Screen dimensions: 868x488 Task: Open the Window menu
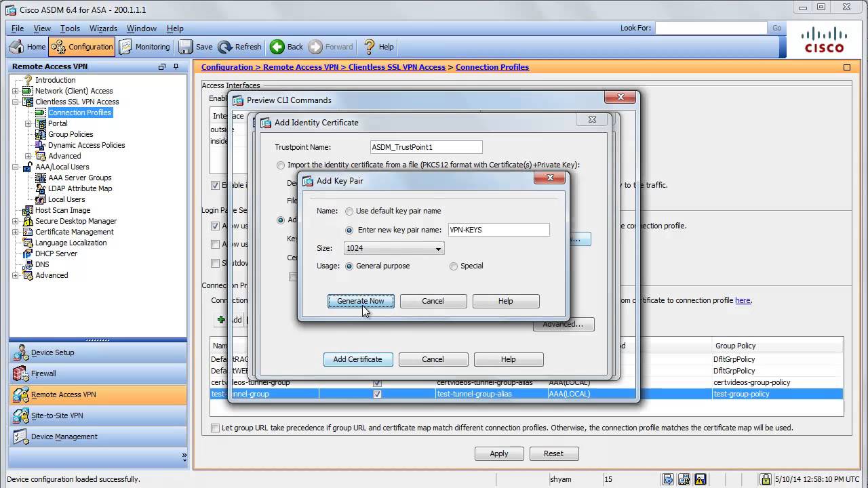(x=141, y=28)
